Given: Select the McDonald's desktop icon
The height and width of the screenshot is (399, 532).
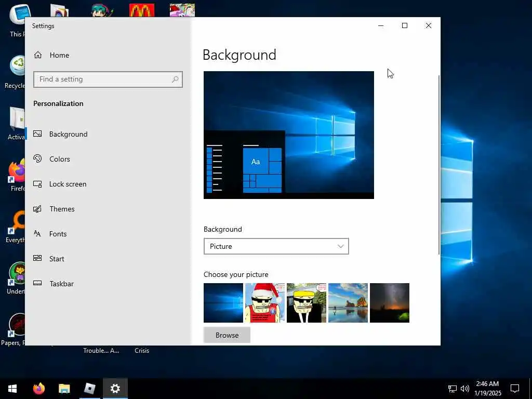Looking at the screenshot, I should click(x=142, y=10).
